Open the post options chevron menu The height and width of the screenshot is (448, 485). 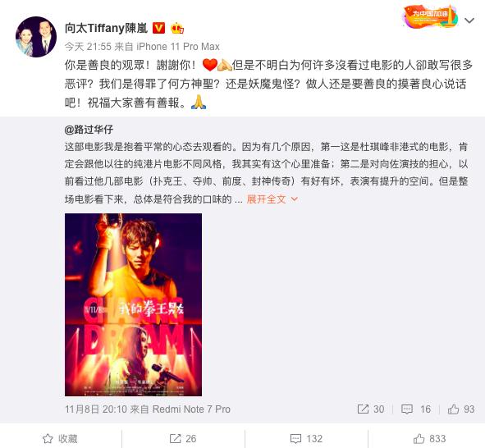point(469,21)
